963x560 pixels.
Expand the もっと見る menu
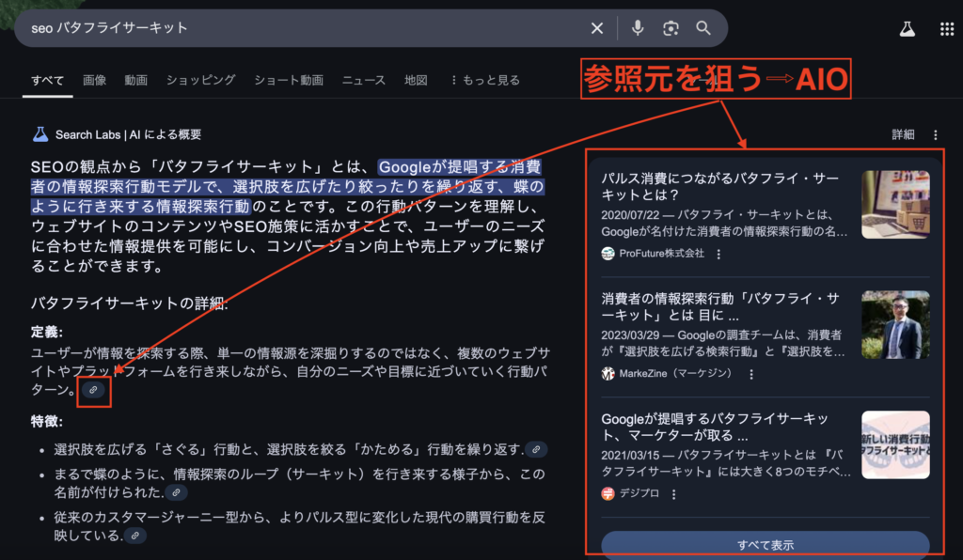click(x=485, y=81)
